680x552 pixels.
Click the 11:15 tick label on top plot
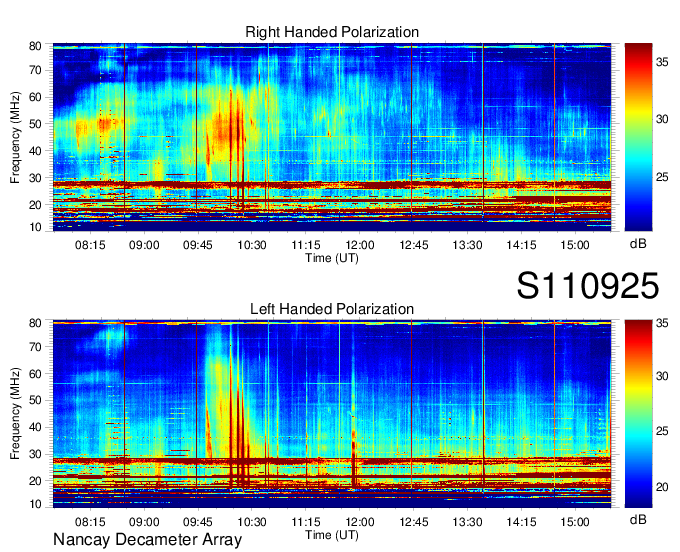pyautogui.click(x=306, y=245)
